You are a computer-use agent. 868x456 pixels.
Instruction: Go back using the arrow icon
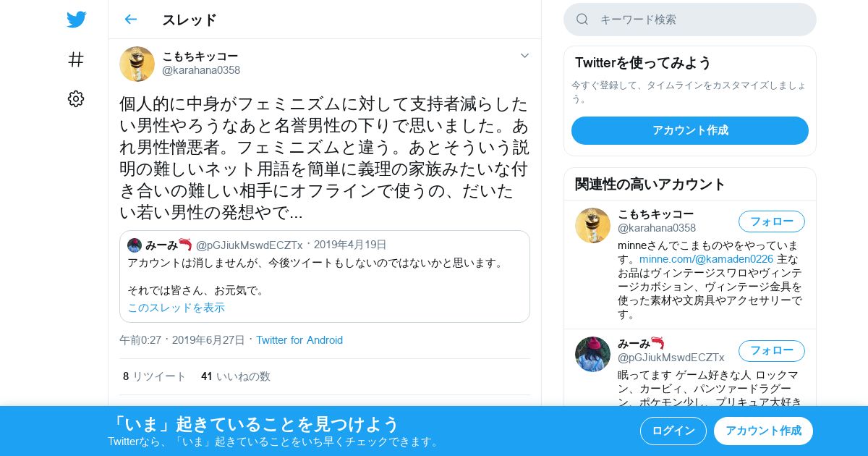point(130,20)
